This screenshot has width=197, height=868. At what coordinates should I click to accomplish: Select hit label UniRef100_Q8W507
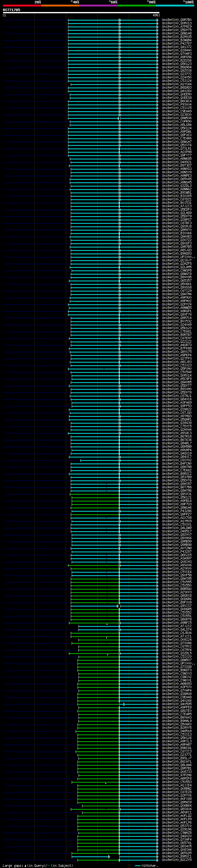[x=177, y=660]
